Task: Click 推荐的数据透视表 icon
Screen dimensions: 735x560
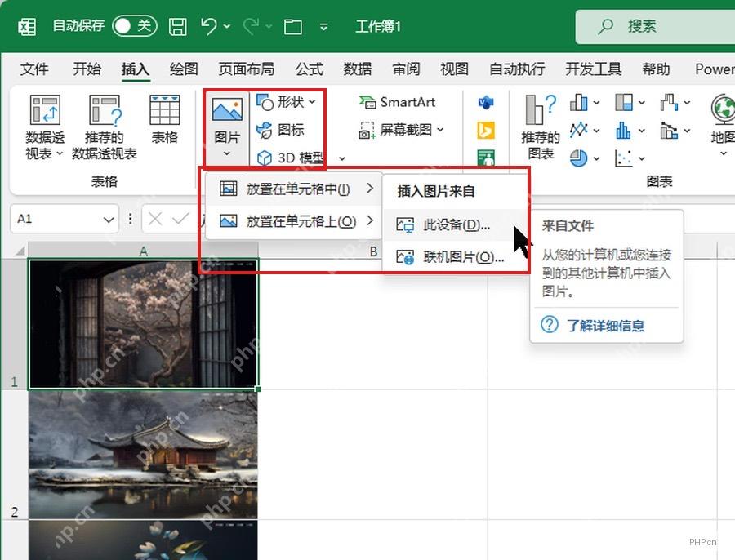Action: [105, 109]
